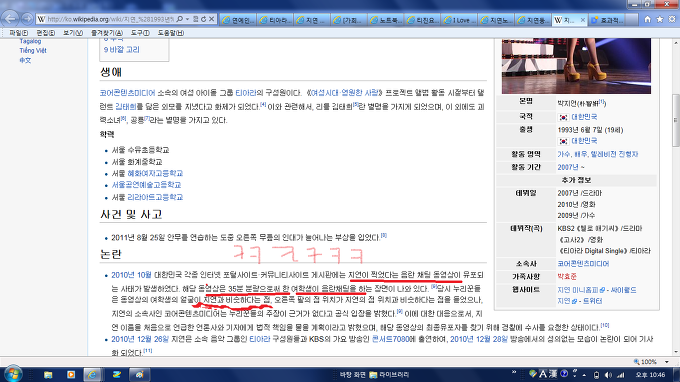
Task: Close the active Wikipedia tab
Action: point(582,20)
